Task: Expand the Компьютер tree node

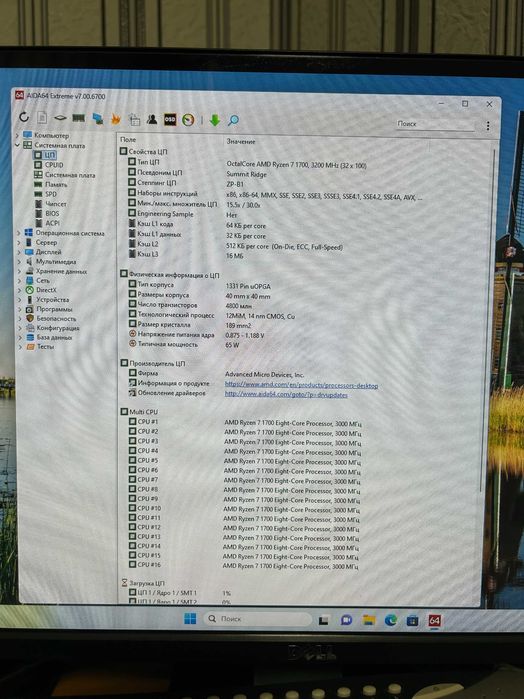Action: (18, 135)
